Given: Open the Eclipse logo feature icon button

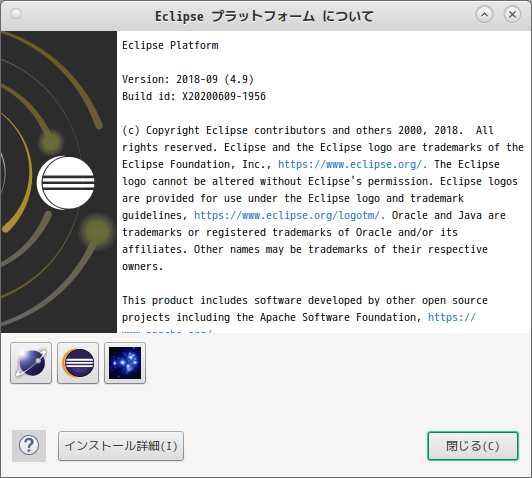Looking at the screenshot, I should [78, 363].
